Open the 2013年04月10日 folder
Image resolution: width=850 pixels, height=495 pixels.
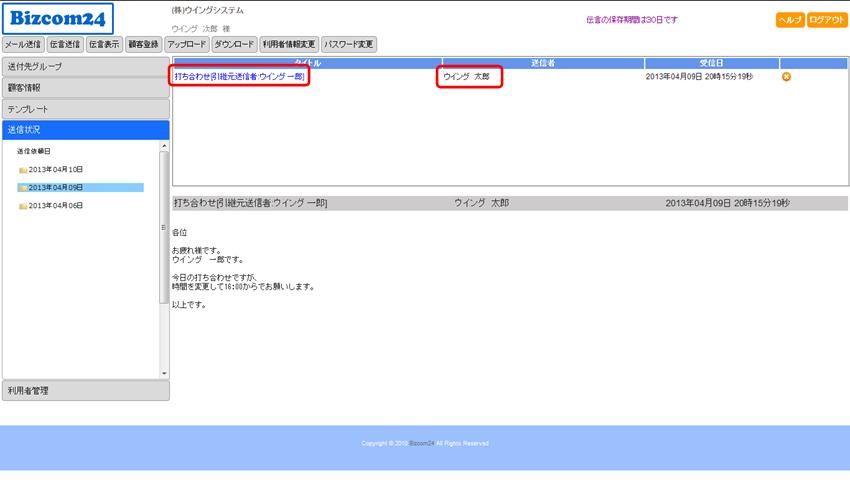[55, 169]
